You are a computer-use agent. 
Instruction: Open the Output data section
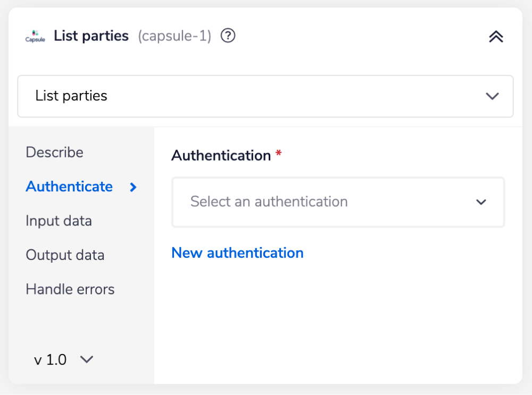coord(65,255)
